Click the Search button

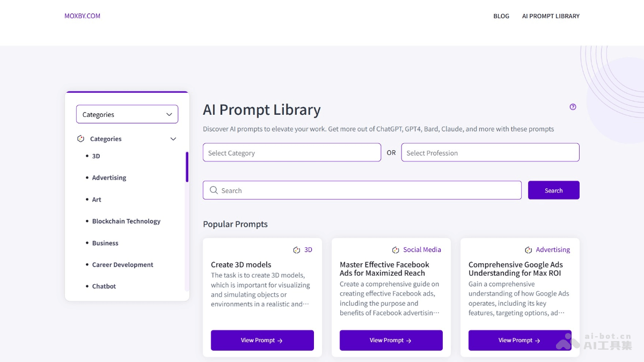[553, 190]
